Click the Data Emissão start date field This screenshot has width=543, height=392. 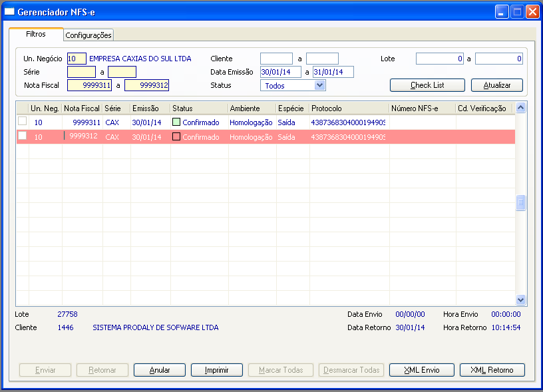[x=281, y=72]
